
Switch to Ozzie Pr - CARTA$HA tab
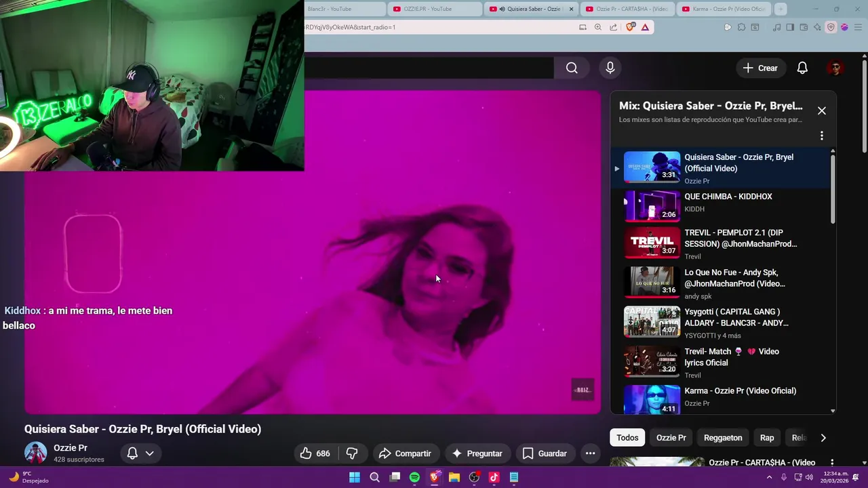(627, 9)
